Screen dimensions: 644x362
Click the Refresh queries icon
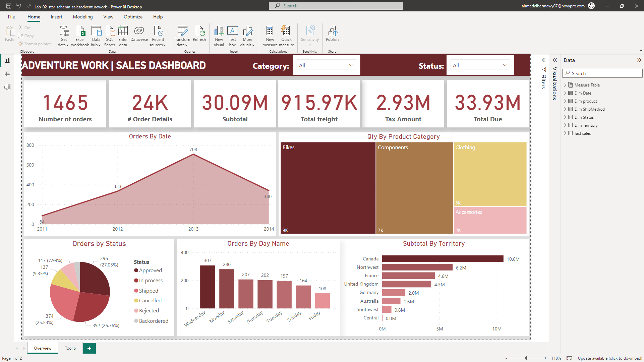pos(199,31)
